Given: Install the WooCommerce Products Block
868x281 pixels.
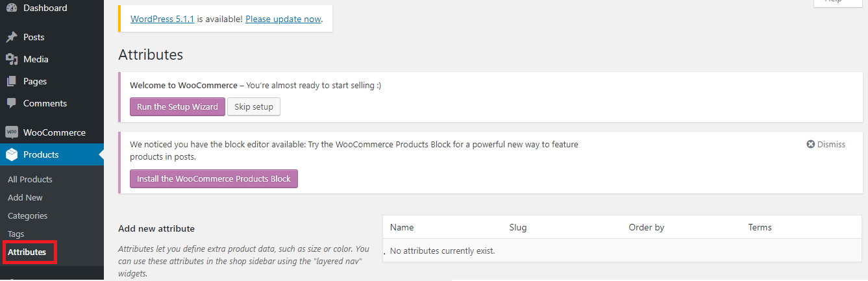Looking at the screenshot, I should [x=214, y=178].
